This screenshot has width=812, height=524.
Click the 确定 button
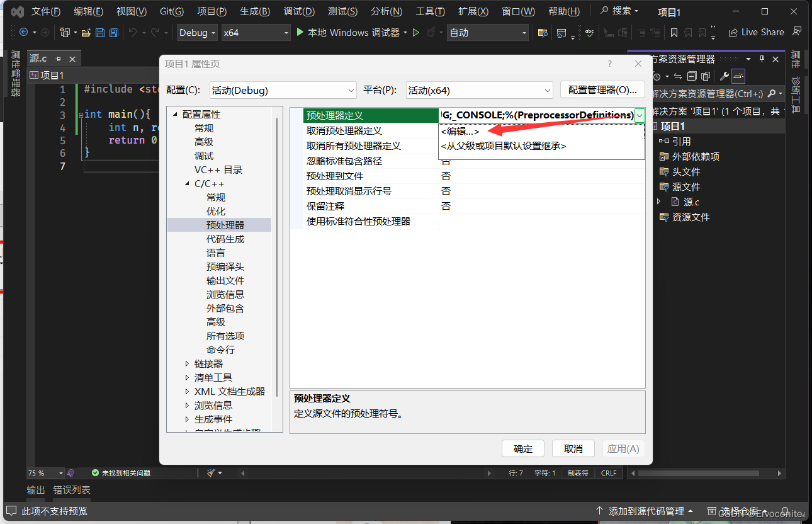point(523,448)
